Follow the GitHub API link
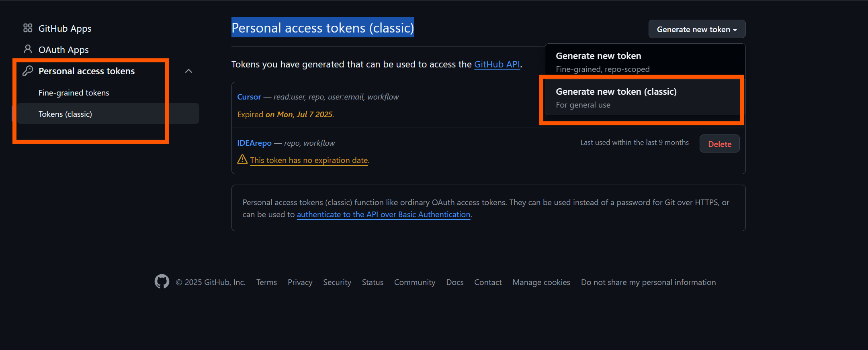The height and width of the screenshot is (350, 868). (x=497, y=64)
